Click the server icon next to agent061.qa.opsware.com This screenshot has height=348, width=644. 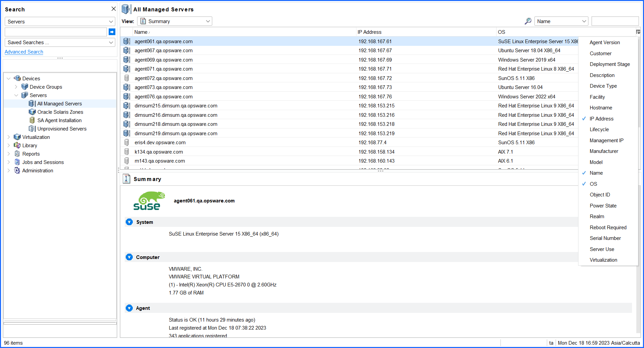pyautogui.click(x=126, y=41)
